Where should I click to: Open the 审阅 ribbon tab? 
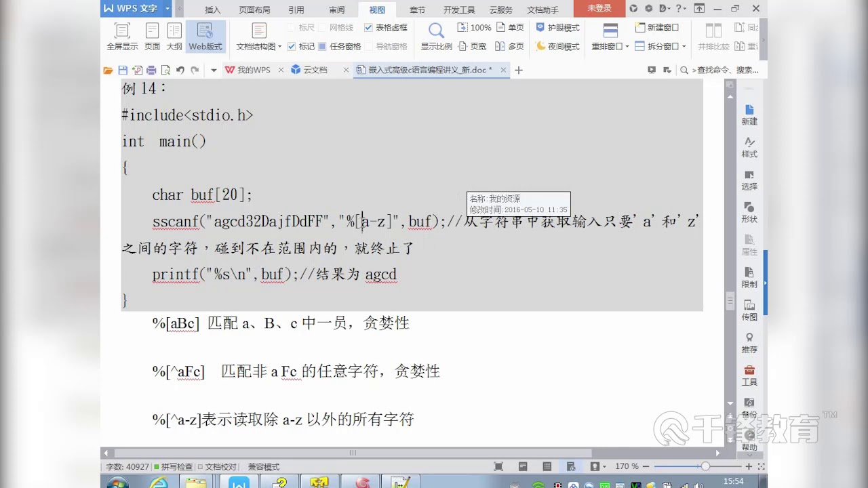pyautogui.click(x=337, y=9)
